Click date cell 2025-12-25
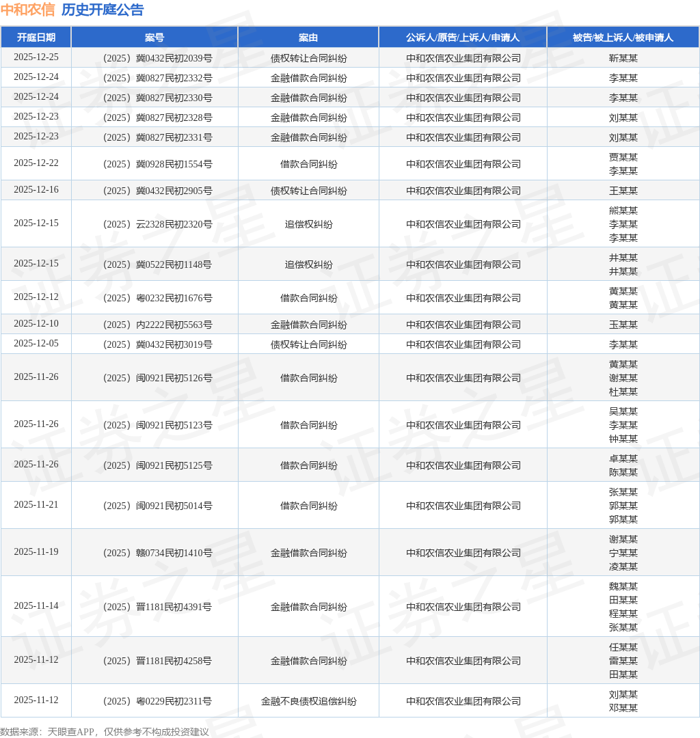Viewport: 700px width, 738px height. coord(36,57)
